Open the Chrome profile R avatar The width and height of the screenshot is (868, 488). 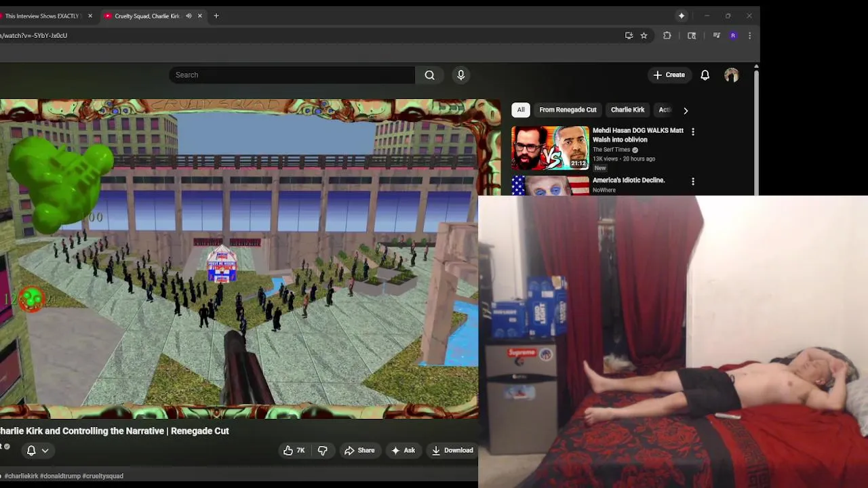pyautogui.click(x=733, y=35)
